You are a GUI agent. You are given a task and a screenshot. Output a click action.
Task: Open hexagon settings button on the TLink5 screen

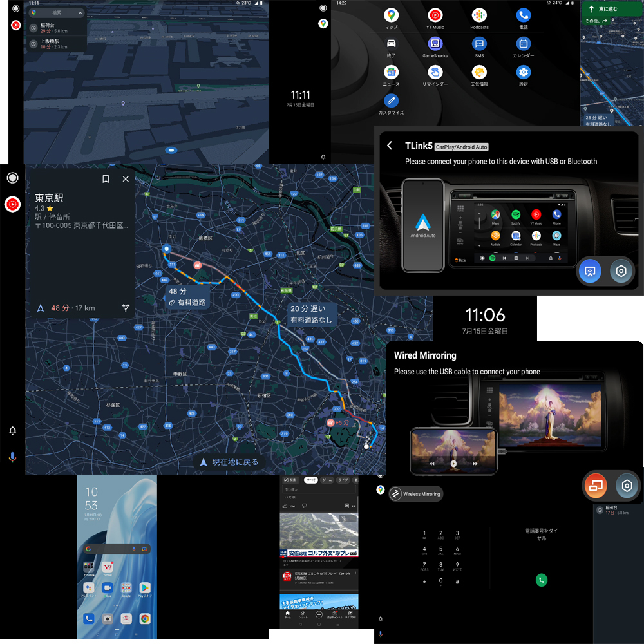point(621,271)
